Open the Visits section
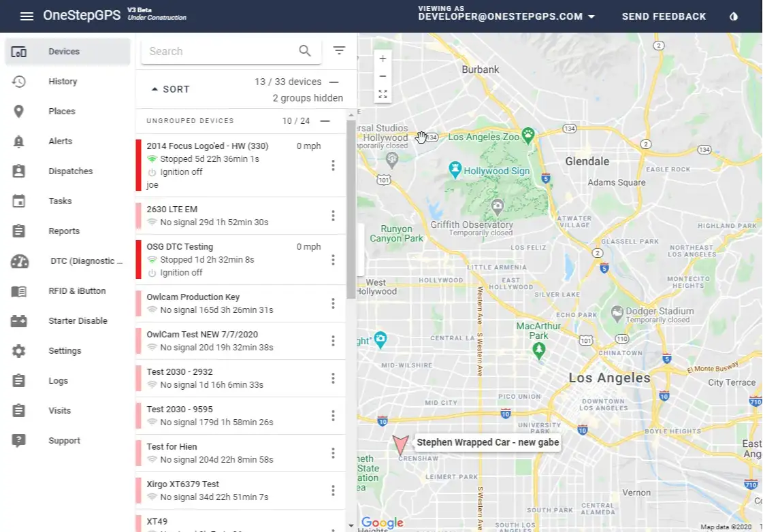This screenshot has height=532, width=763. pyautogui.click(x=60, y=410)
